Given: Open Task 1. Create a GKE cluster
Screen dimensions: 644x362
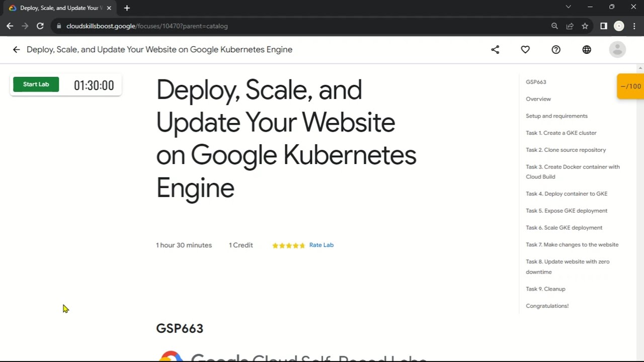Looking at the screenshot, I should (561, 133).
